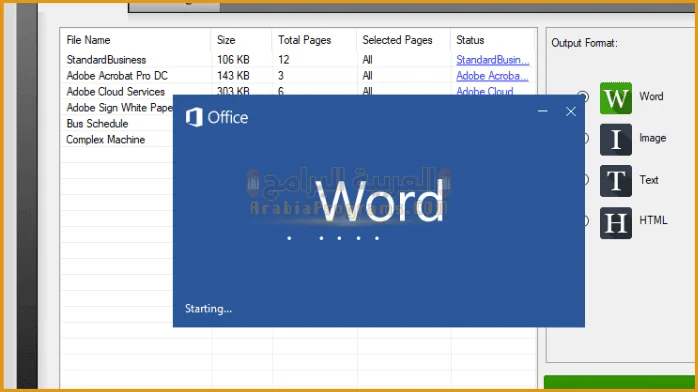Click the Word format label
Screen dimensions: 698x392
[x=651, y=96]
